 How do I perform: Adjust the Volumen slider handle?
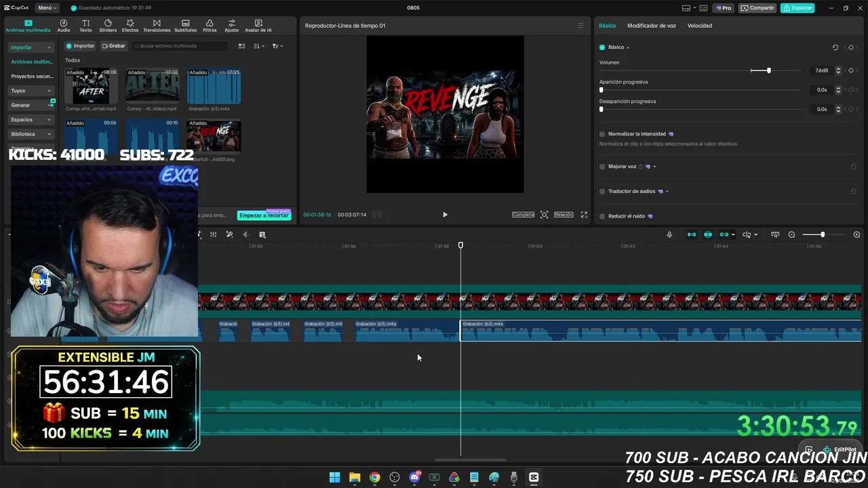coord(768,70)
